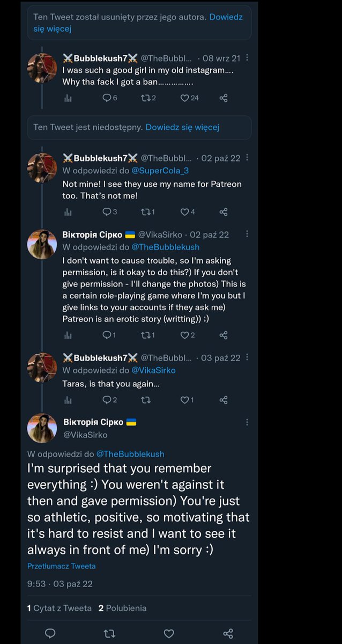This screenshot has width=342, height=644.
Task: Open the @SuperCola_3 mention link
Action: click(x=160, y=171)
